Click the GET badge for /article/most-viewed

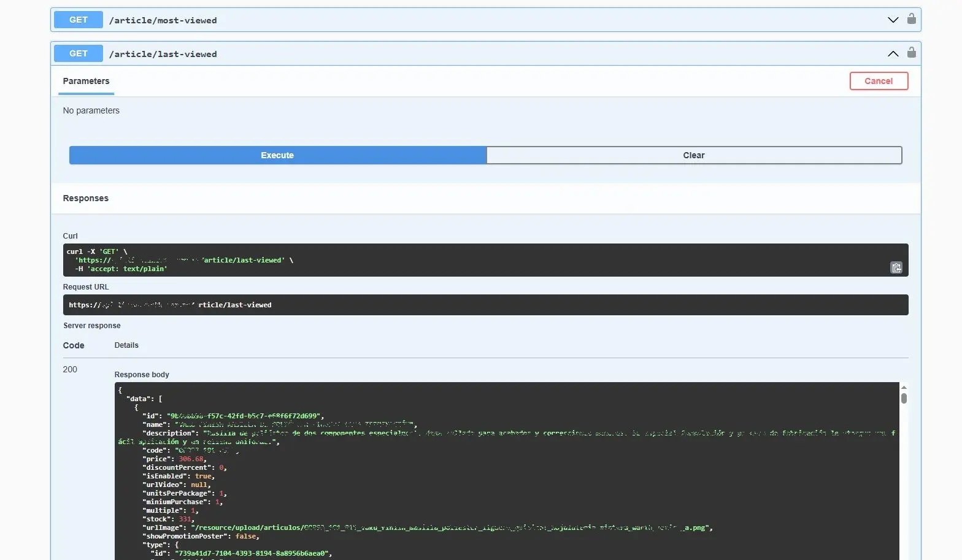coord(79,20)
